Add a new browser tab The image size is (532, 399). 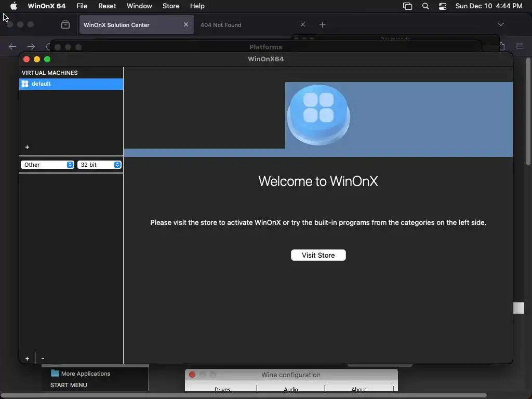pos(322,25)
